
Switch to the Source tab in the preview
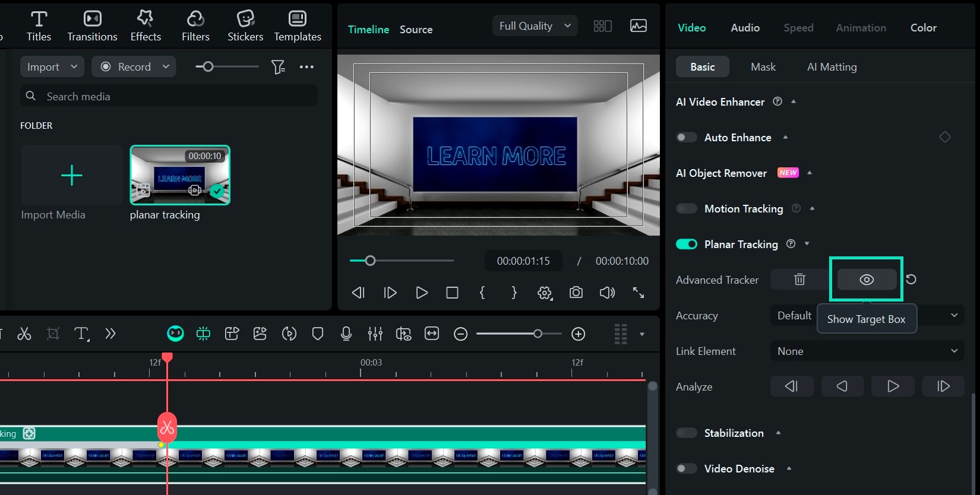(x=416, y=29)
